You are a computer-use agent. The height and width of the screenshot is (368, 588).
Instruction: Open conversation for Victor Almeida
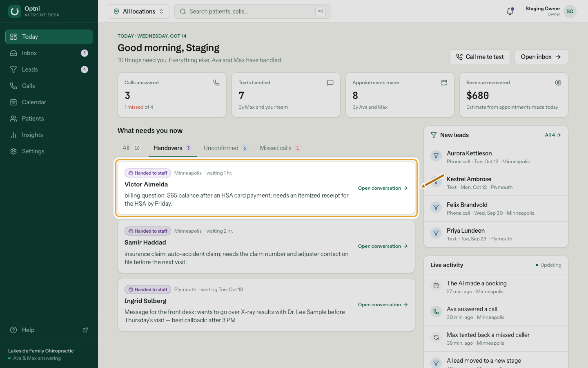(383, 188)
